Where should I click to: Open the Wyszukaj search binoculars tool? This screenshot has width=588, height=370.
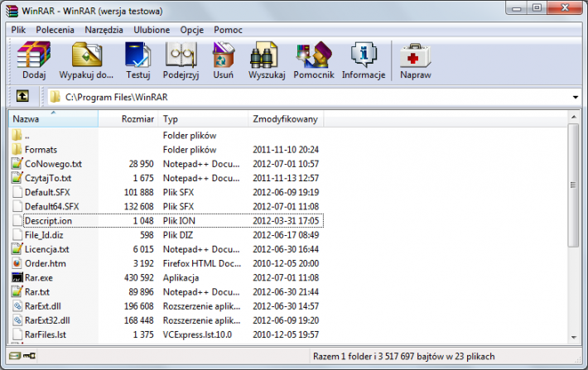coord(264,55)
